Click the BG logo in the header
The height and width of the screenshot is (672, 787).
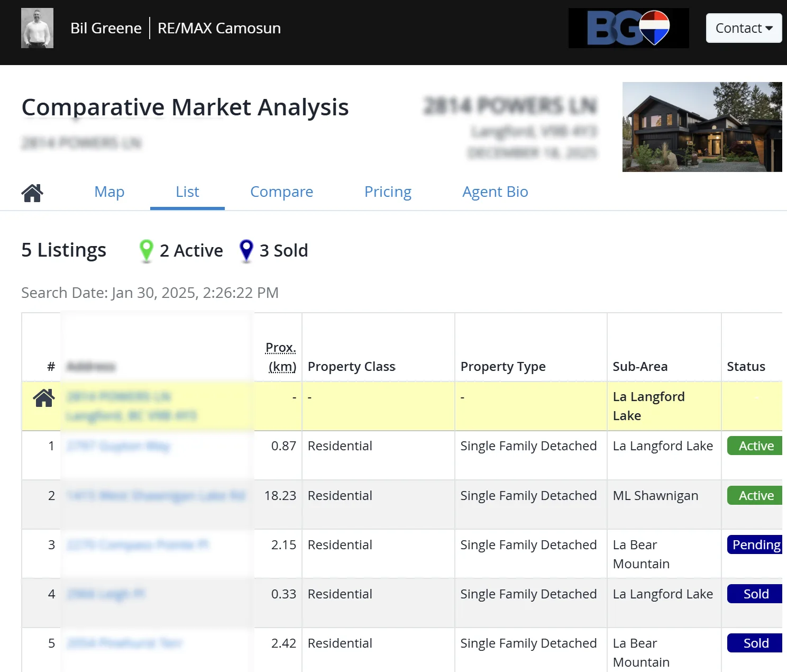(628, 28)
